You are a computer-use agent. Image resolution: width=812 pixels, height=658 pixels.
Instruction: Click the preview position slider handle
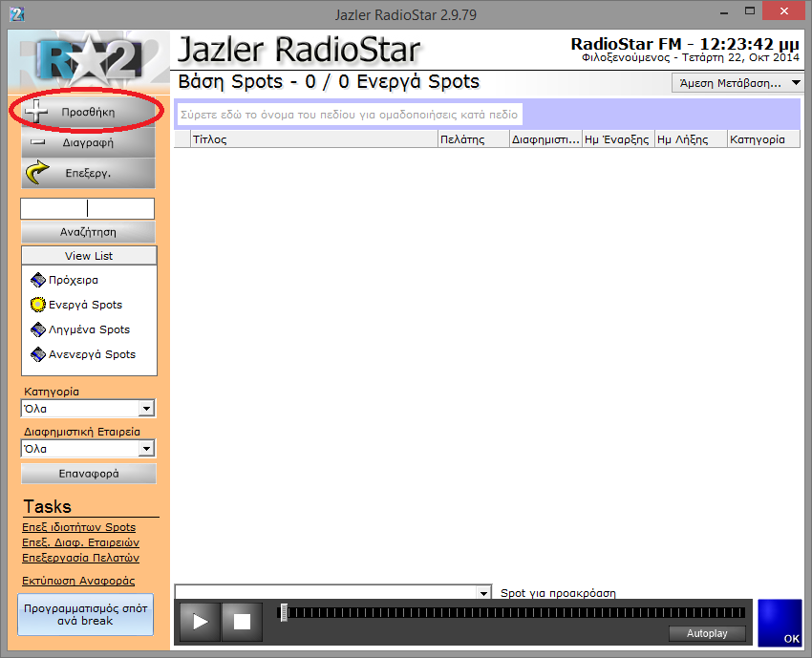pos(284,612)
